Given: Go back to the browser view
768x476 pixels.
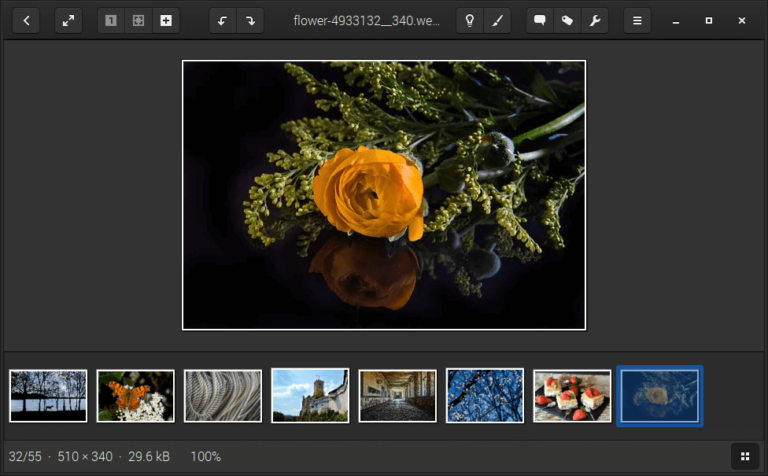Looking at the screenshot, I should coord(26,20).
